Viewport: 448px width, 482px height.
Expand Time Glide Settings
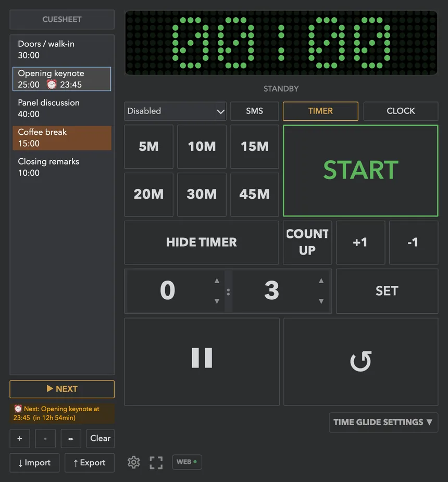tap(383, 422)
